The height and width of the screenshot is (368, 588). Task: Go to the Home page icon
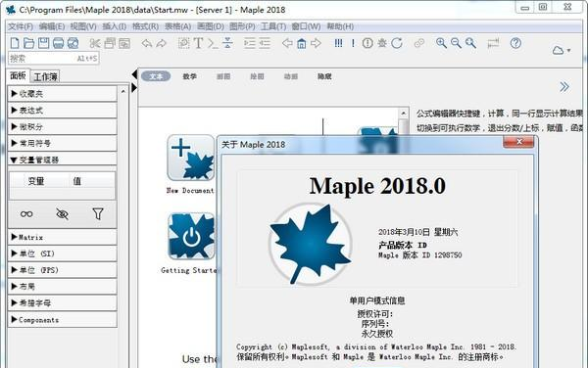pos(302,43)
